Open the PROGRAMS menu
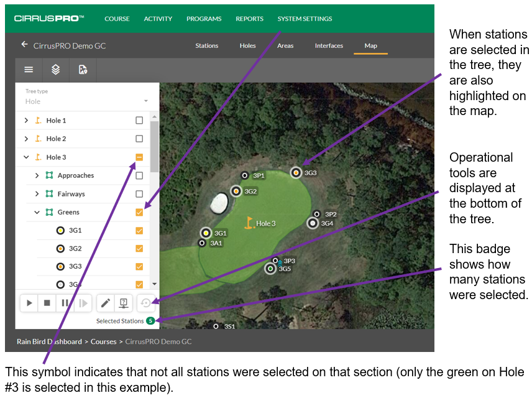 (x=204, y=19)
